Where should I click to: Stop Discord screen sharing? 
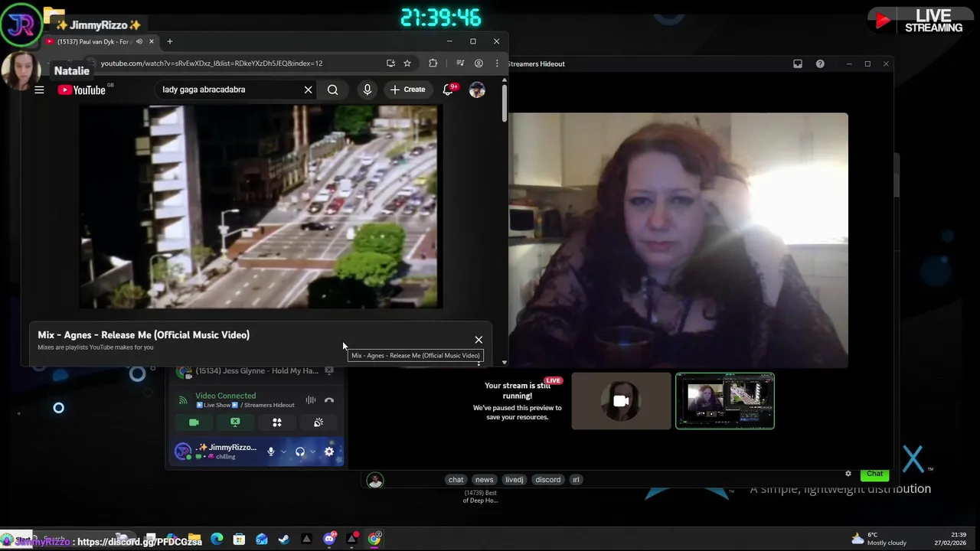click(235, 422)
